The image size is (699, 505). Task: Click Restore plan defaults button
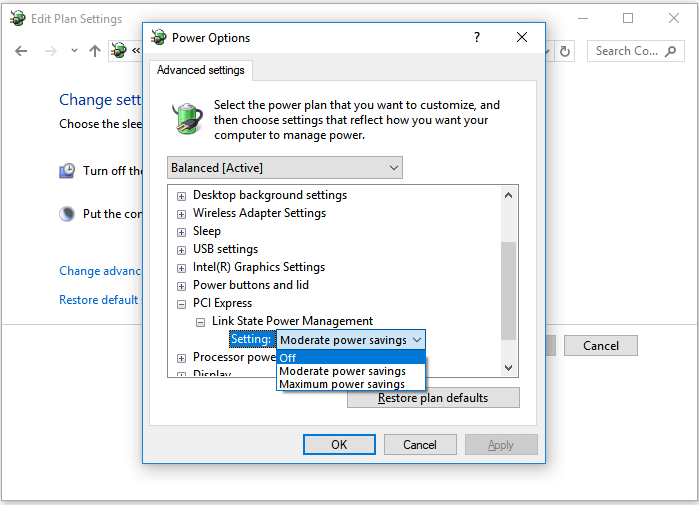coord(433,398)
